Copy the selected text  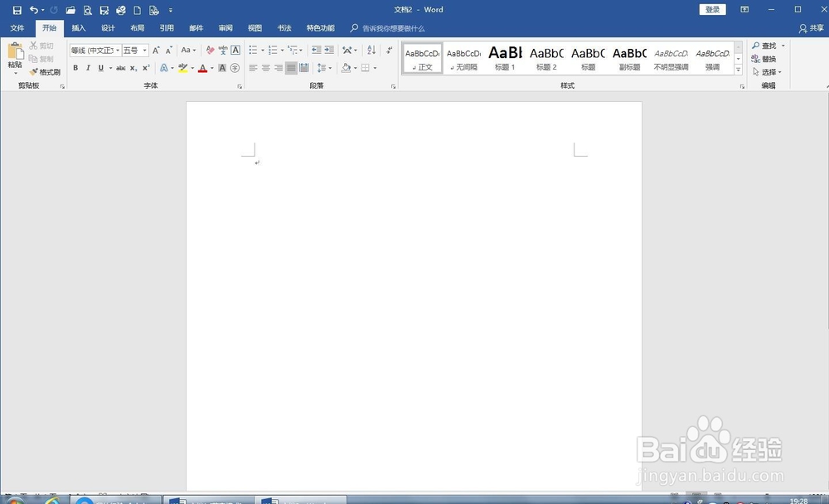[x=41, y=59]
